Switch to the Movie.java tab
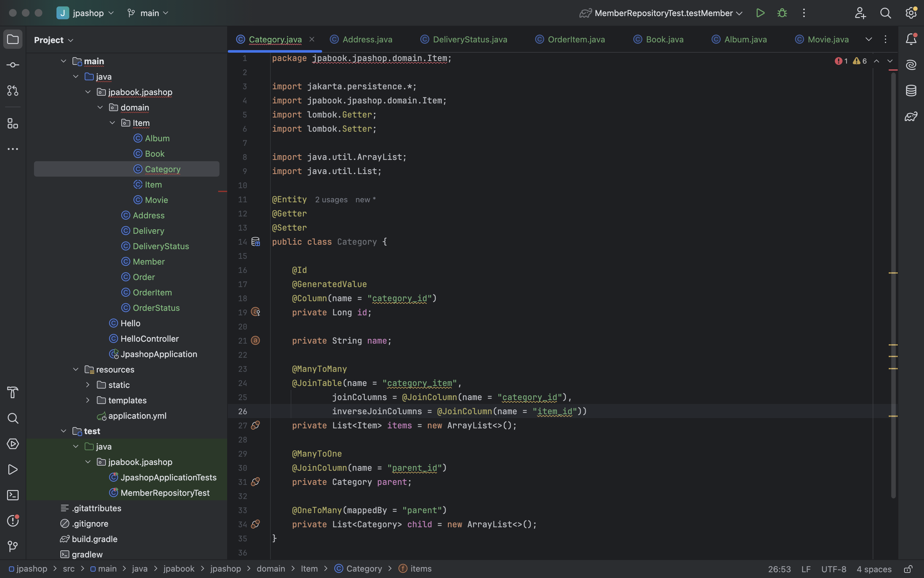 (x=822, y=39)
